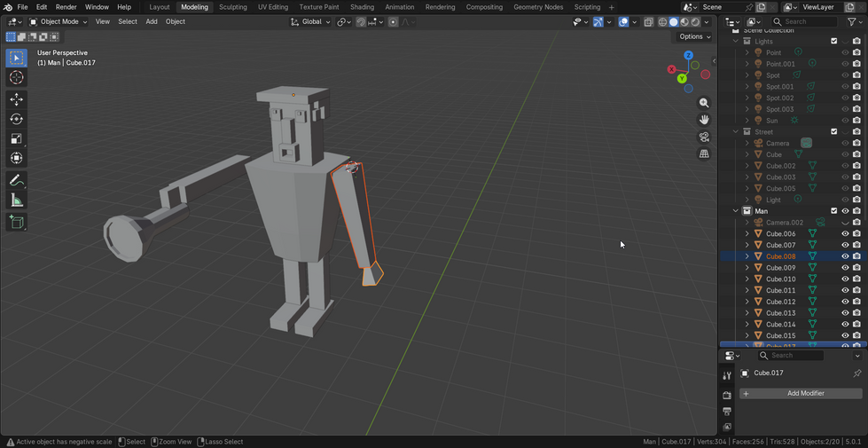This screenshot has width=868, height=448.
Task: Toggle viewport gizmos display
Action: [x=598, y=21]
